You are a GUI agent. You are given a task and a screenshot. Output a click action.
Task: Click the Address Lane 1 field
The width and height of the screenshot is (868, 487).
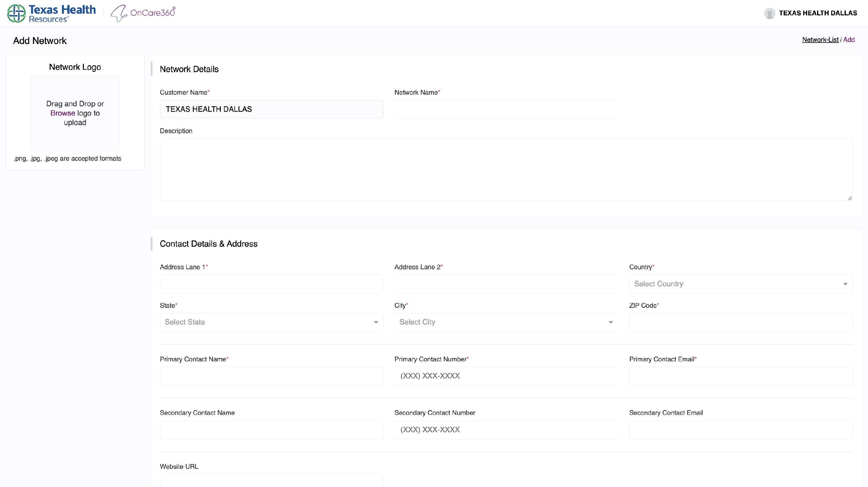(271, 284)
